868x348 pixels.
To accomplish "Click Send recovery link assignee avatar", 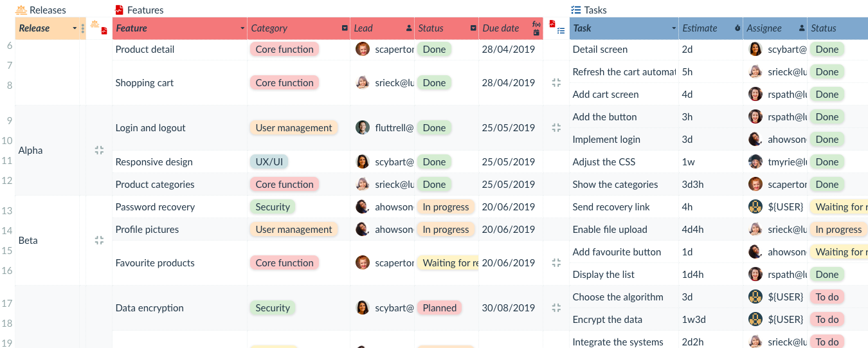I will click(x=755, y=206).
